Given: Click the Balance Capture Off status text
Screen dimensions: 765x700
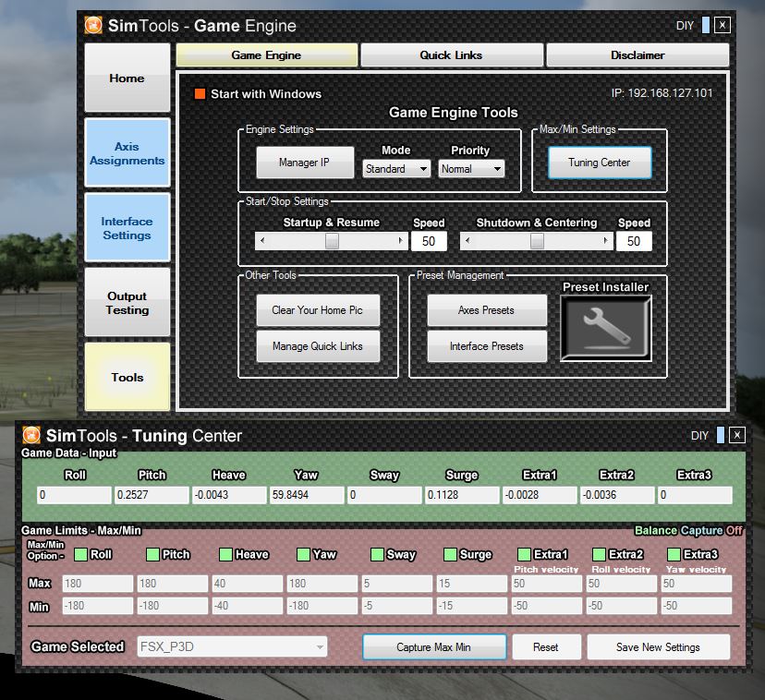Looking at the screenshot, I should click(688, 530).
